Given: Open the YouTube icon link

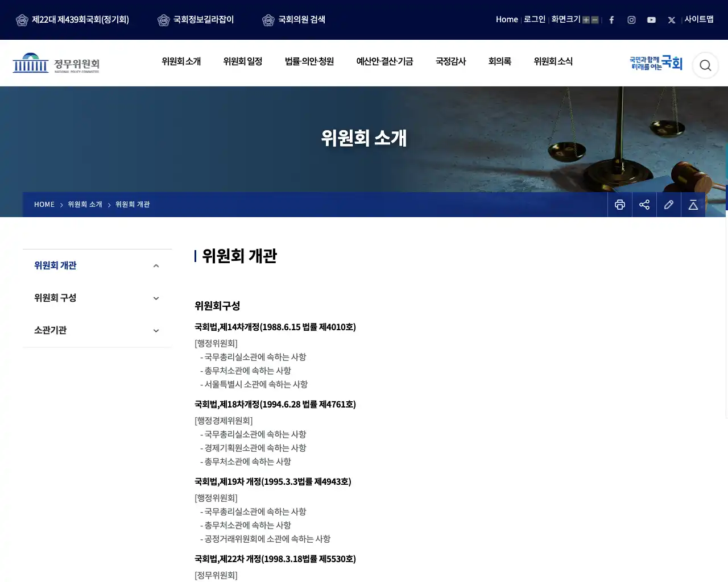Looking at the screenshot, I should (651, 20).
